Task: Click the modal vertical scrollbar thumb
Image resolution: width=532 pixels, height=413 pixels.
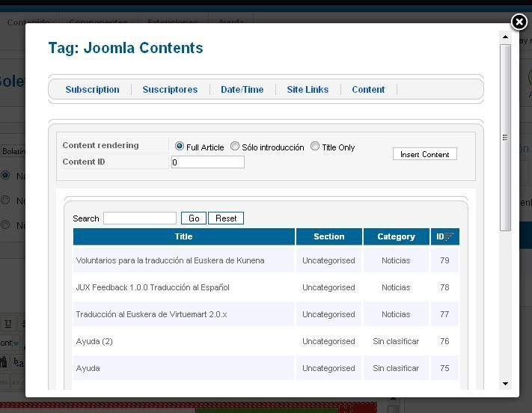Action: [505, 138]
